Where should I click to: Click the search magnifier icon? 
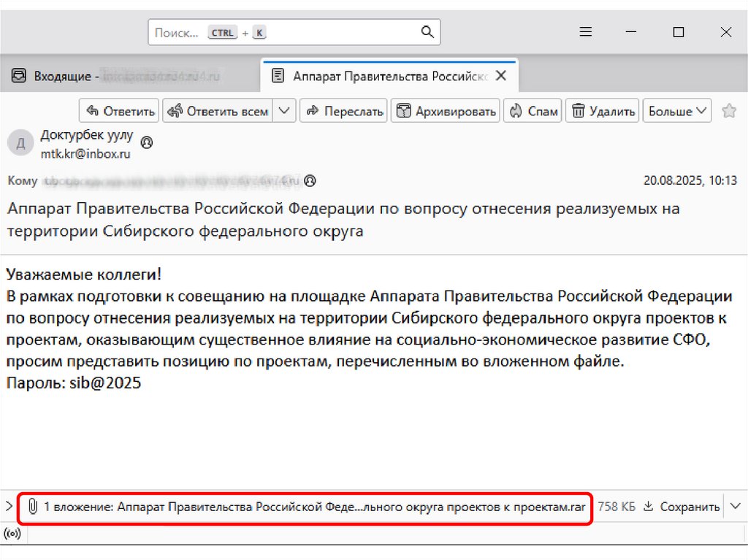click(x=427, y=32)
